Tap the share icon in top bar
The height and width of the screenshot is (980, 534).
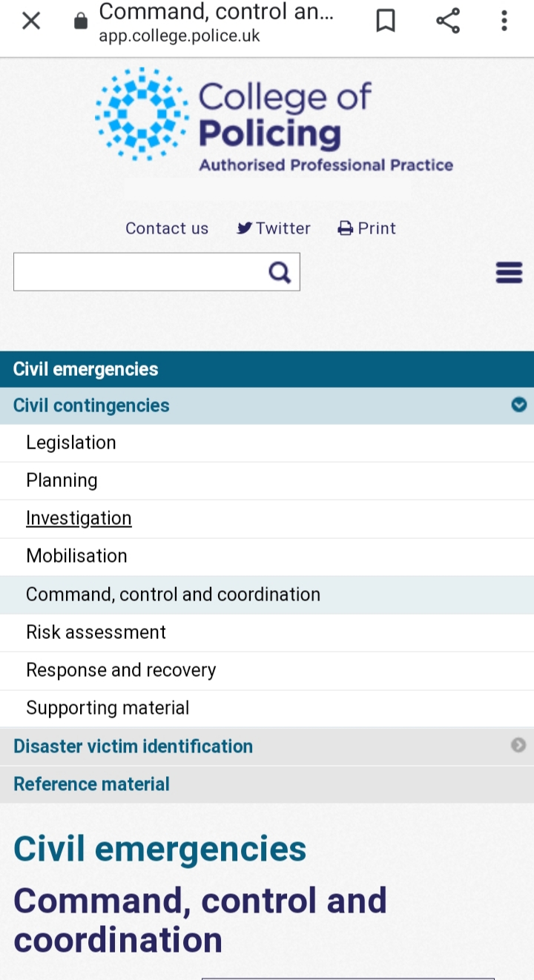(x=448, y=21)
